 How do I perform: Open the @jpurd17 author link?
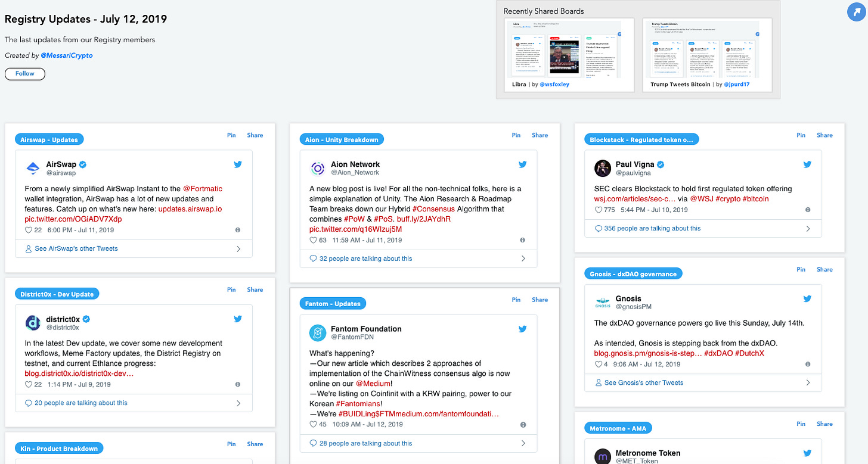[736, 85]
